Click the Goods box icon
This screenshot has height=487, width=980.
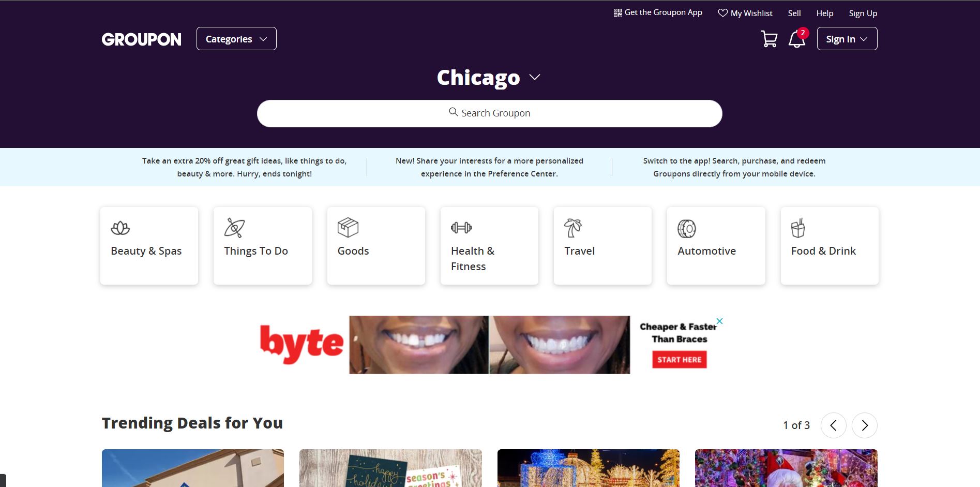tap(348, 228)
